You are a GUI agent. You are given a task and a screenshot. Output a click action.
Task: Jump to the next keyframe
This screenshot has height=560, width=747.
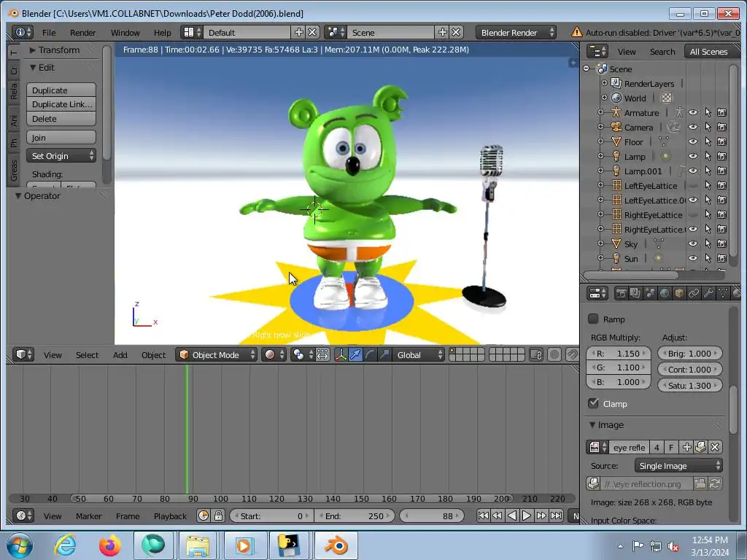541,516
